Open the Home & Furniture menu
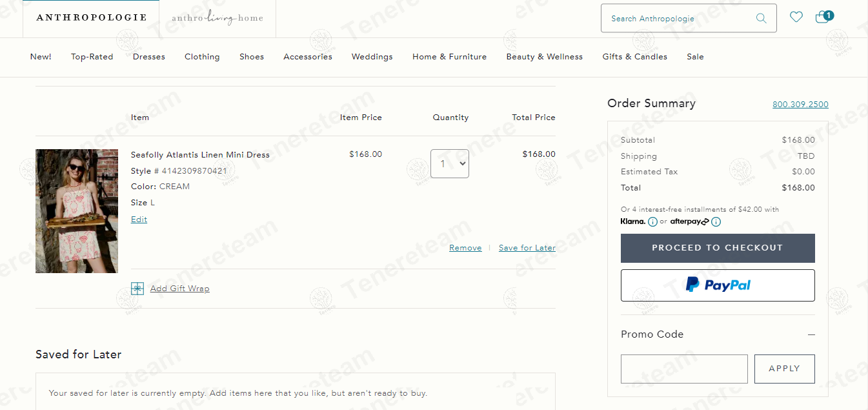Viewport: 868px width, 410px height. pyautogui.click(x=450, y=57)
